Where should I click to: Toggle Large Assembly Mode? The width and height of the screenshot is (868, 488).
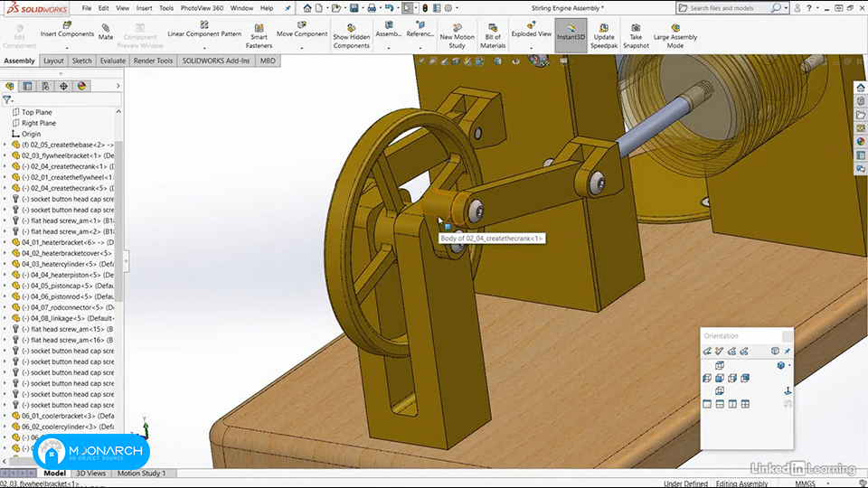point(675,36)
